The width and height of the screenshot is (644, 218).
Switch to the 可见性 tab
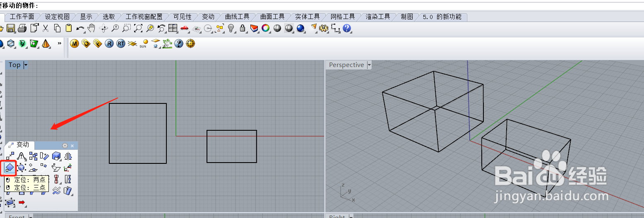click(x=182, y=17)
